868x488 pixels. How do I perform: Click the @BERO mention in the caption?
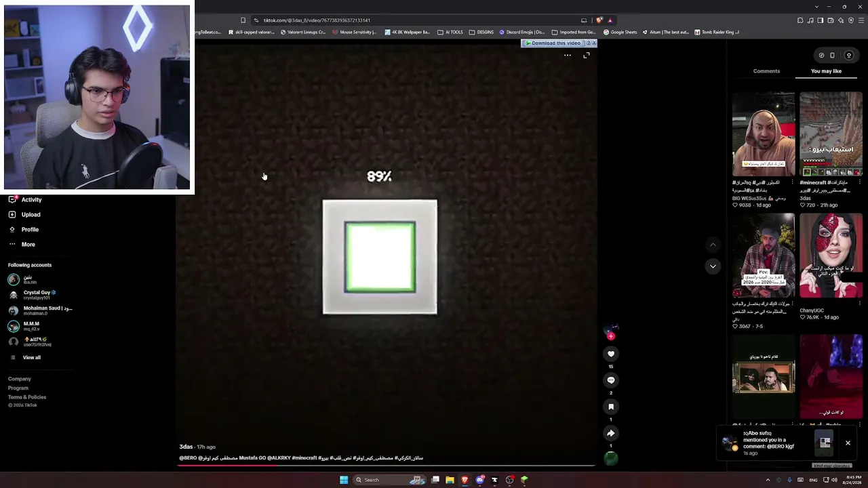(x=188, y=458)
